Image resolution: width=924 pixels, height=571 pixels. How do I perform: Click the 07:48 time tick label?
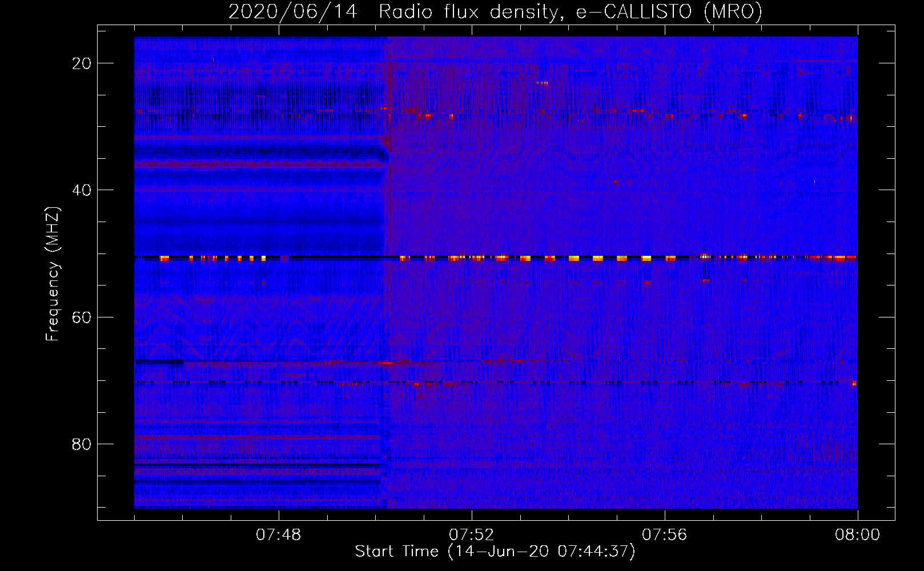click(279, 535)
